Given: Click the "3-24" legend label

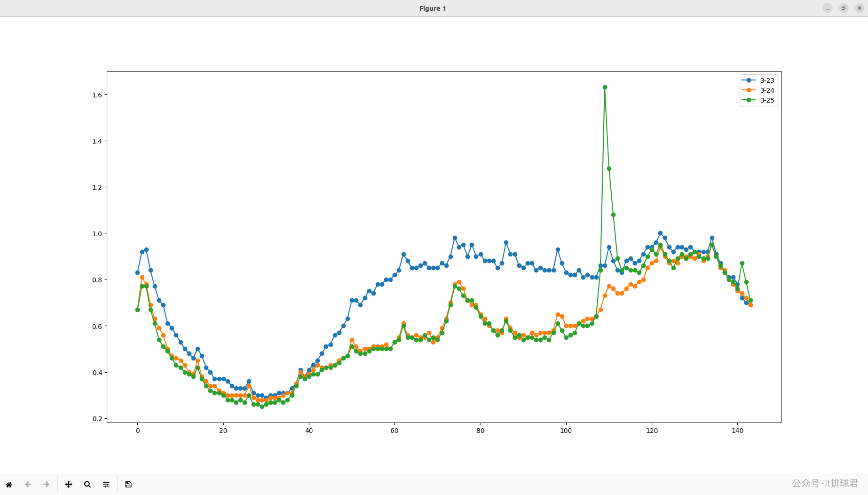Looking at the screenshot, I should pos(767,90).
